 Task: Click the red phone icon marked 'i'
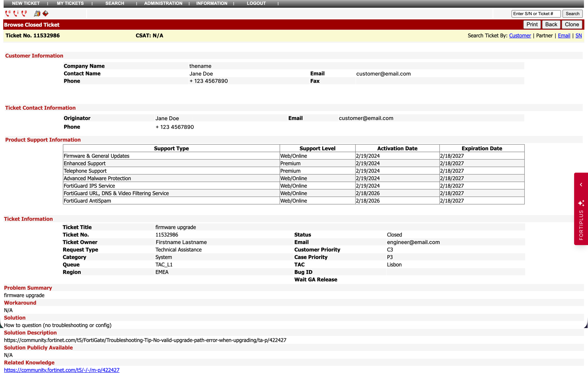point(16,13)
